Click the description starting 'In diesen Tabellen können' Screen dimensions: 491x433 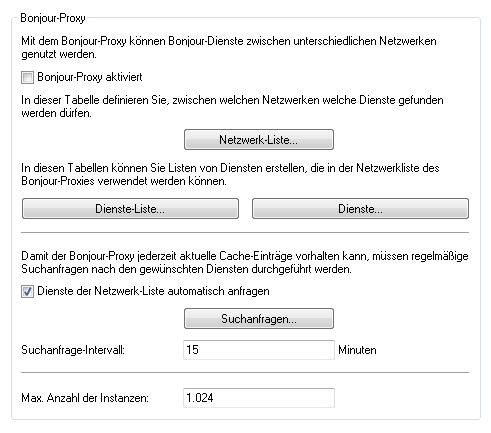click(x=230, y=174)
